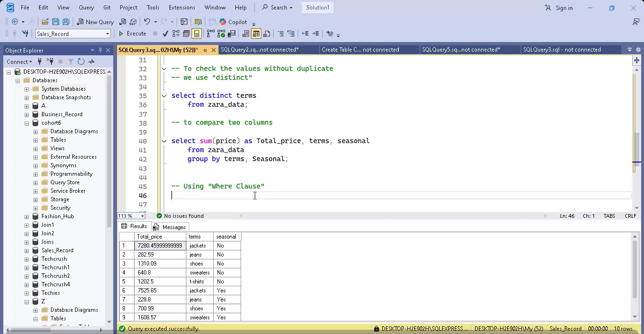Open the Undo history dropdown arrow
The width and height of the screenshot is (644, 334).
coord(155,22)
